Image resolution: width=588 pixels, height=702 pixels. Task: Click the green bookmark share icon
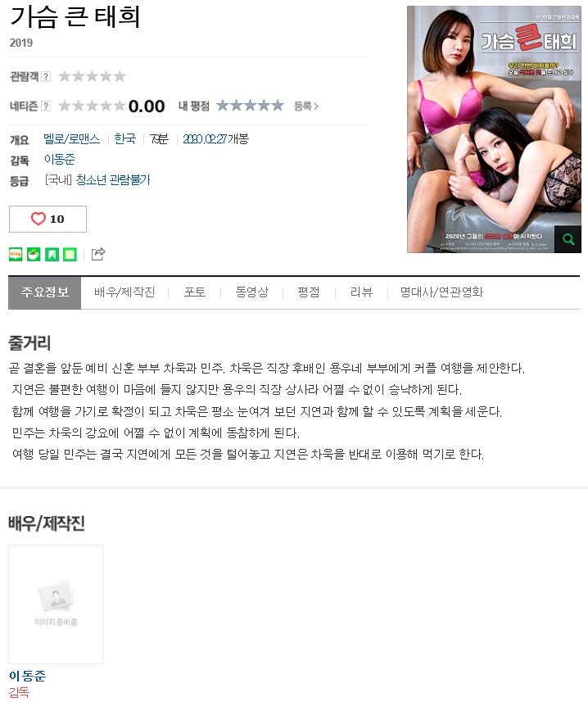(52, 254)
